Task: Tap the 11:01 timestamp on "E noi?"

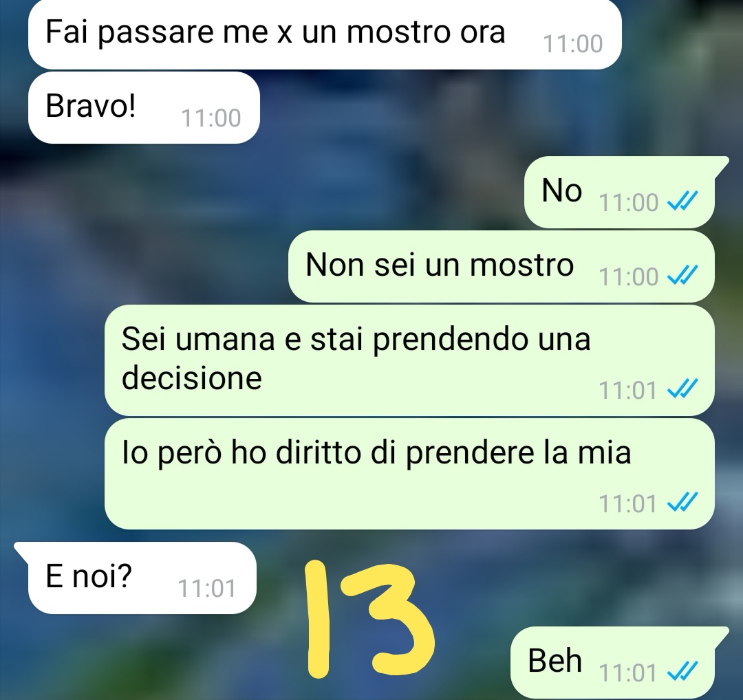Action: (x=206, y=589)
